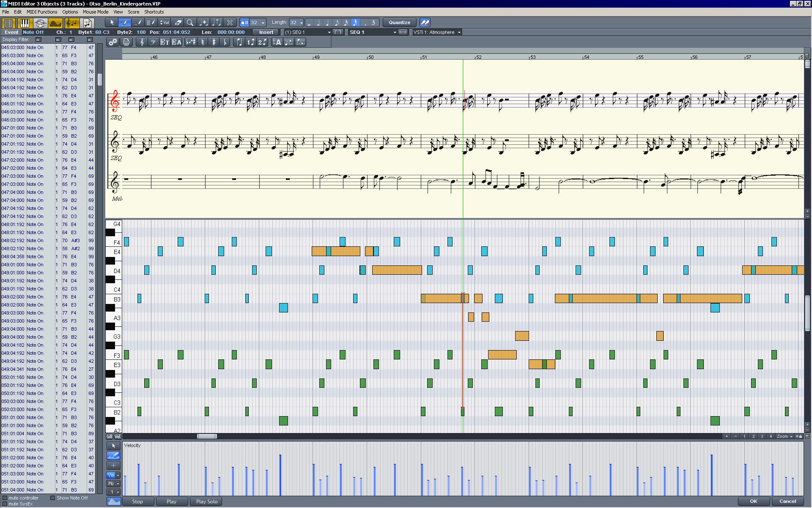This screenshot has height=508, width=812.
Task: Open the Vel controller lane dropdown
Action: (x=118, y=475)
